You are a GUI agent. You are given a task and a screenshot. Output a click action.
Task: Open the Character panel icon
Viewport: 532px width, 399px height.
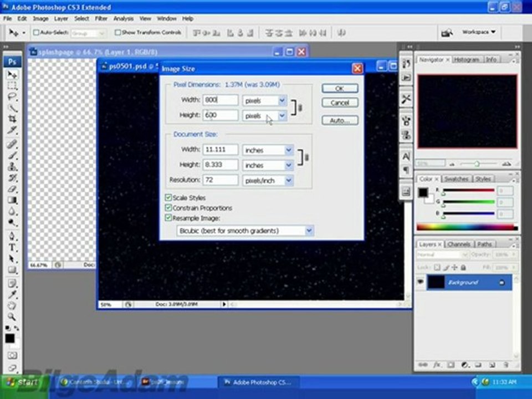point(406,156)
